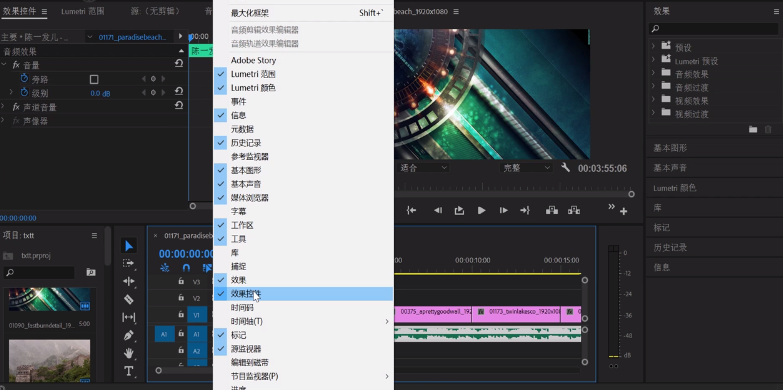Open the button editor plus icon
The image size is (783, 390).
[624, 212]
